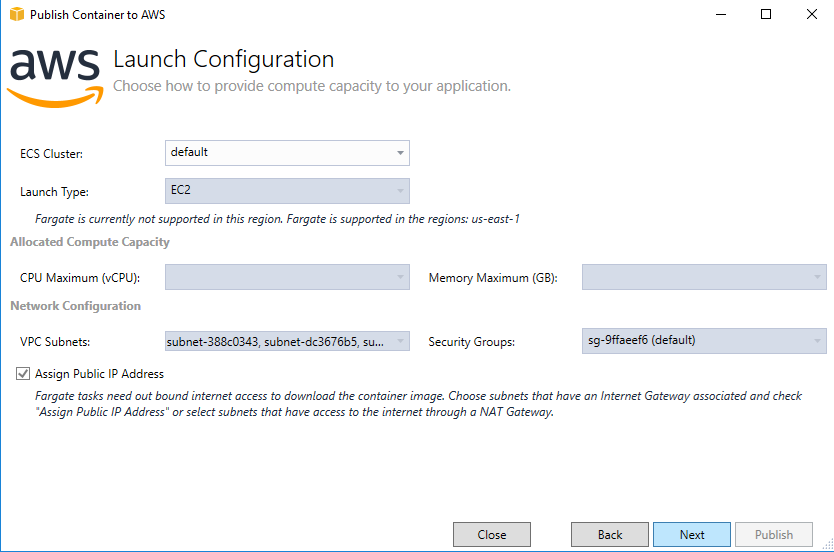Open the Memory Maximum (GB) dropdown

704,277
